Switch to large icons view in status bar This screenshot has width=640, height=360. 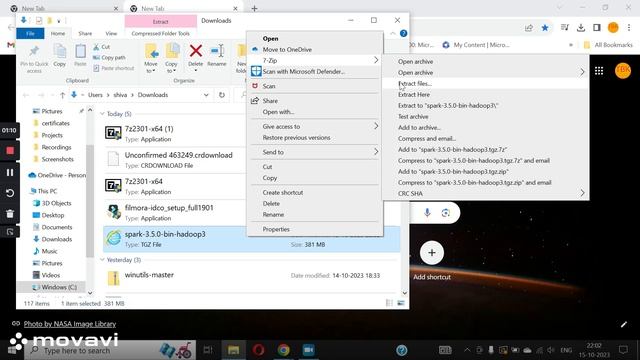coord(401,303)
